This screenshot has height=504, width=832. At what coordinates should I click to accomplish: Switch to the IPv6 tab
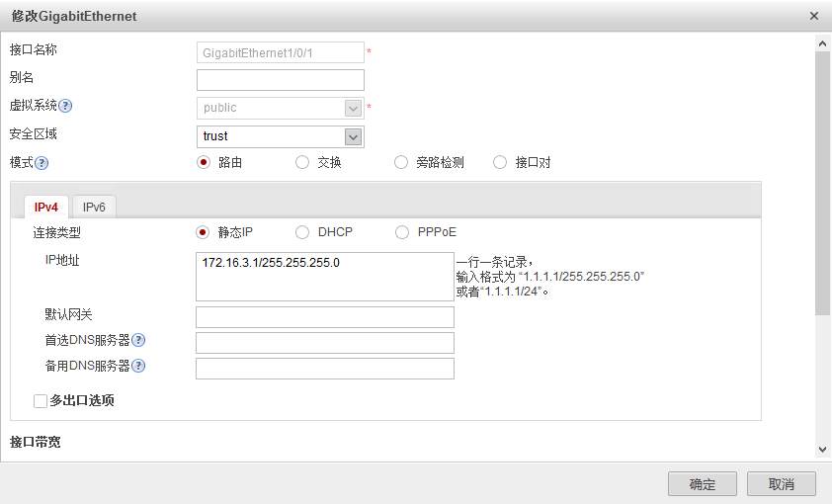pos(94,208)
